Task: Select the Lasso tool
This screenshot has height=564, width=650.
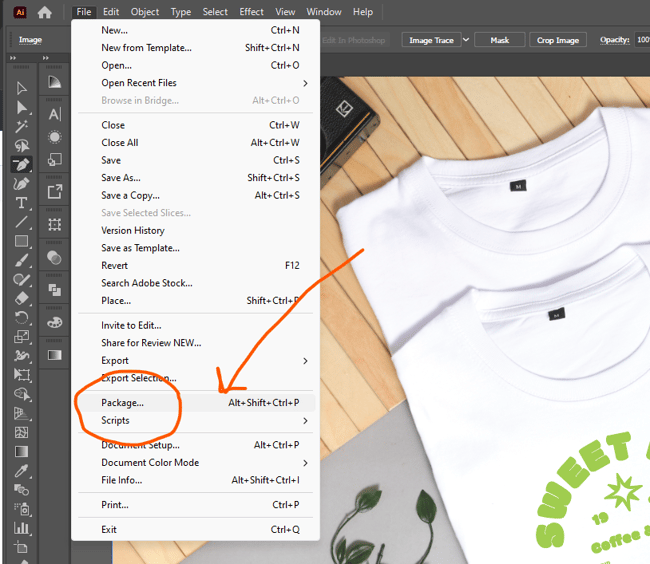Action: point(22,145)
